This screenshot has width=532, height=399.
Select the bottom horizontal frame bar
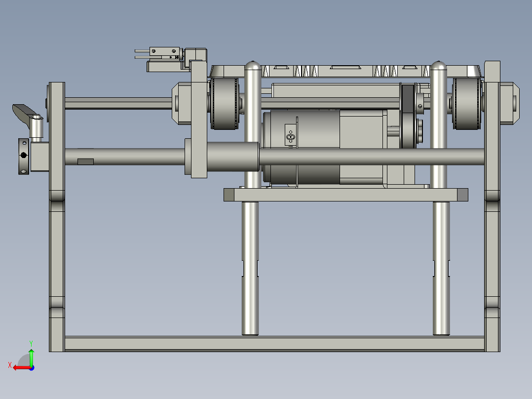coord(274,343)
